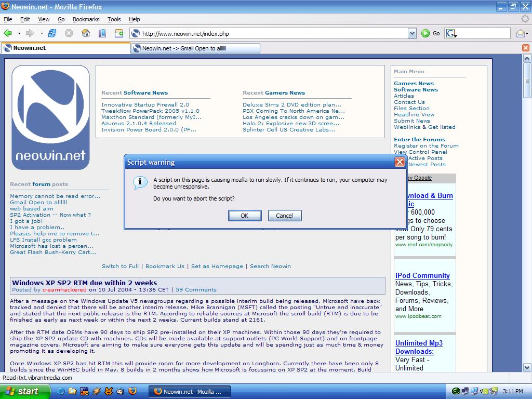Switch to the Gmail Open to alllll tab
This screenshot has width=532, height=399.
point(196,48)
